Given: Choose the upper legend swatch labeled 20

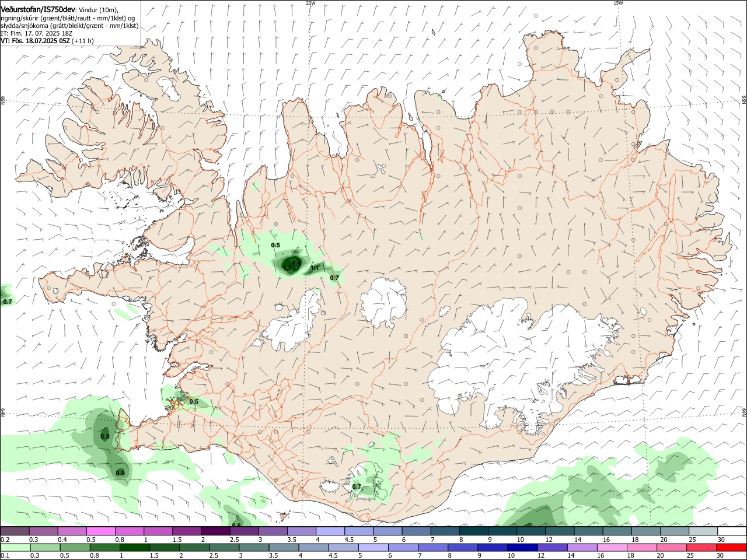Looking at the screenshot, I should (x=675, y=531).
